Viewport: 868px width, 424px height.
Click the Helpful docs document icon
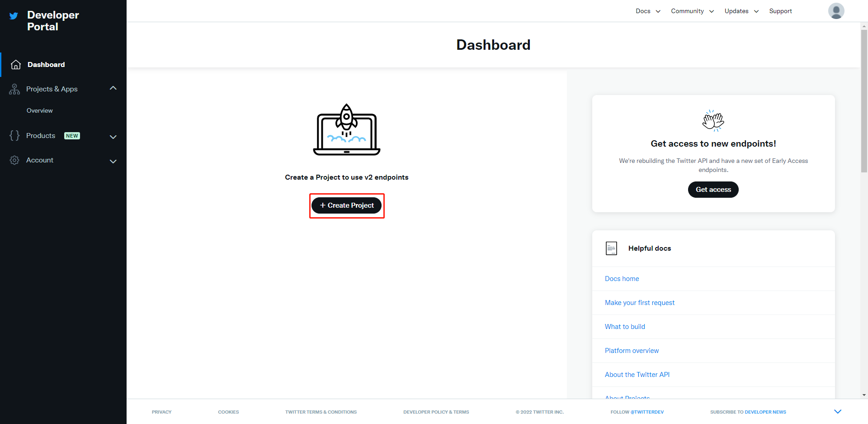pos(611,248)
